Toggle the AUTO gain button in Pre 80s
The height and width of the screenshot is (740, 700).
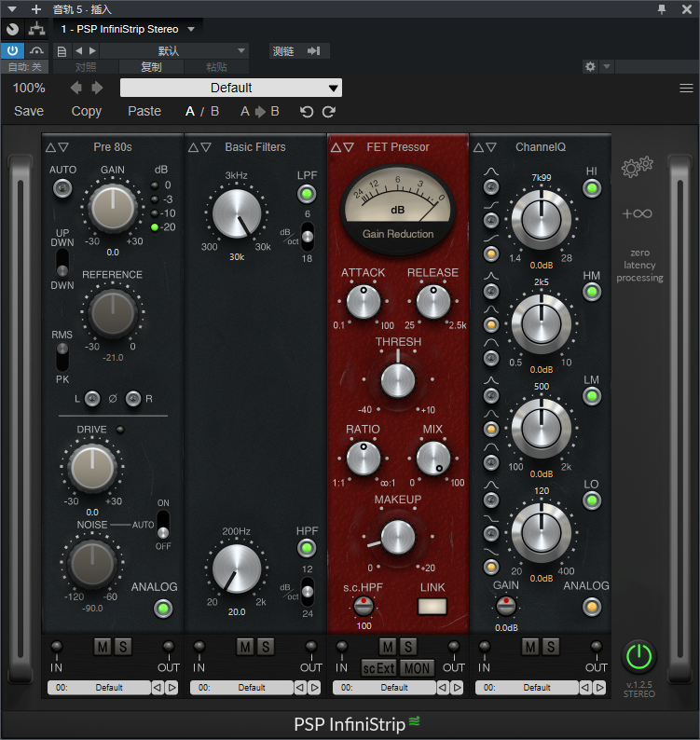click(62, 189)
